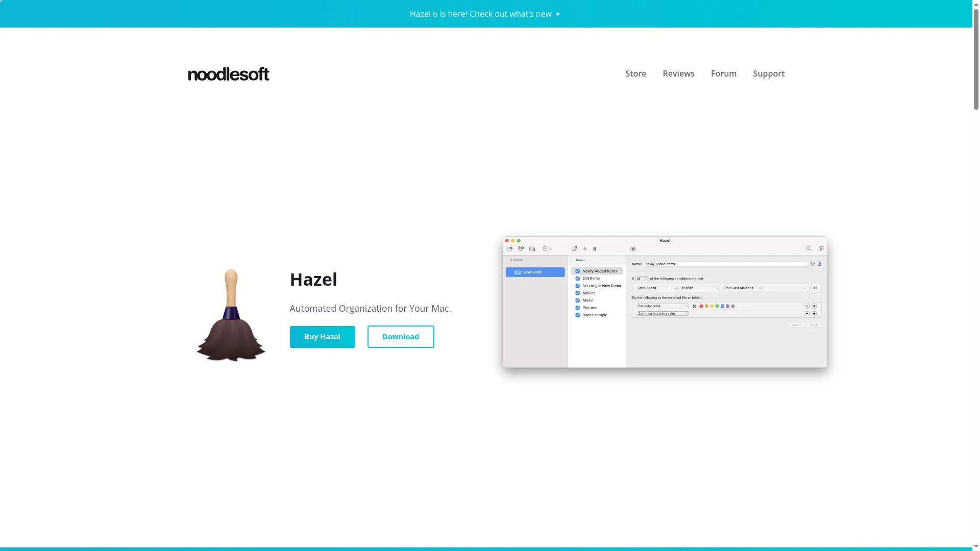Viewport: 980px width, 551px height.
Task: Open the Set color label action dropdown
Action: (x=663, y=306)
